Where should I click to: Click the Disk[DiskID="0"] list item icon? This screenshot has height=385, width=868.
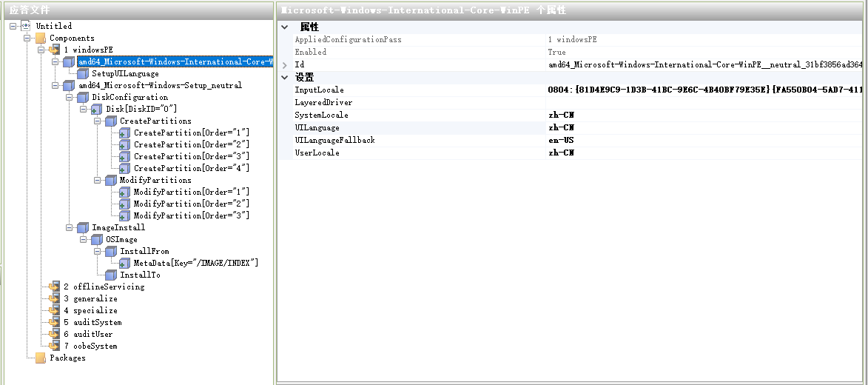(x=96, y=109)
